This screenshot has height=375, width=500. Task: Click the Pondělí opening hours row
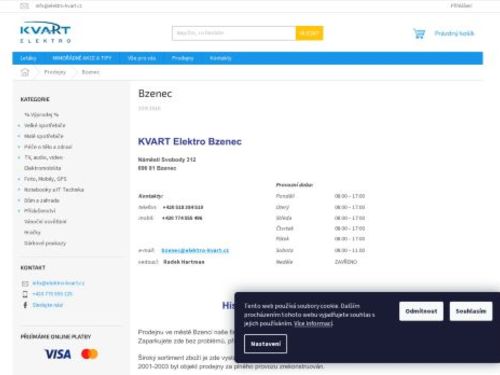320,196
